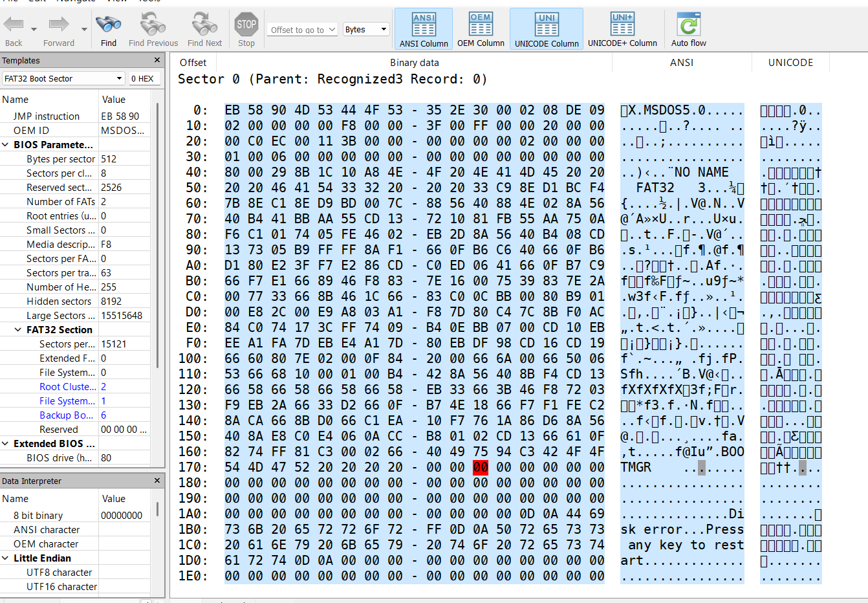Toggle the UNICODE+ Column view

point(622,29)
